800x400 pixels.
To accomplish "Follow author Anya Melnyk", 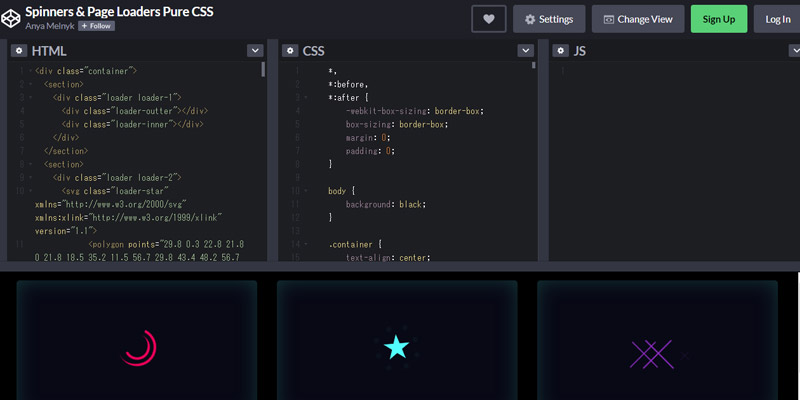I will tap(96, 26).
